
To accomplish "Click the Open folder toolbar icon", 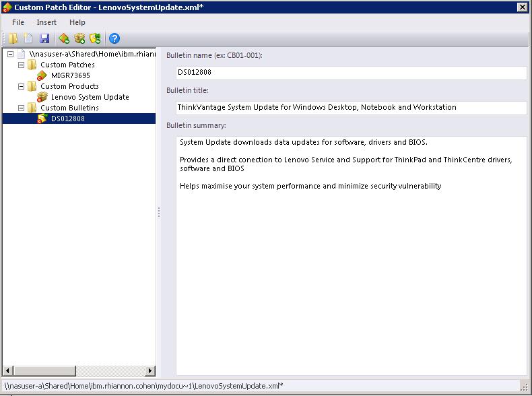I will click(x=13, y=38).
